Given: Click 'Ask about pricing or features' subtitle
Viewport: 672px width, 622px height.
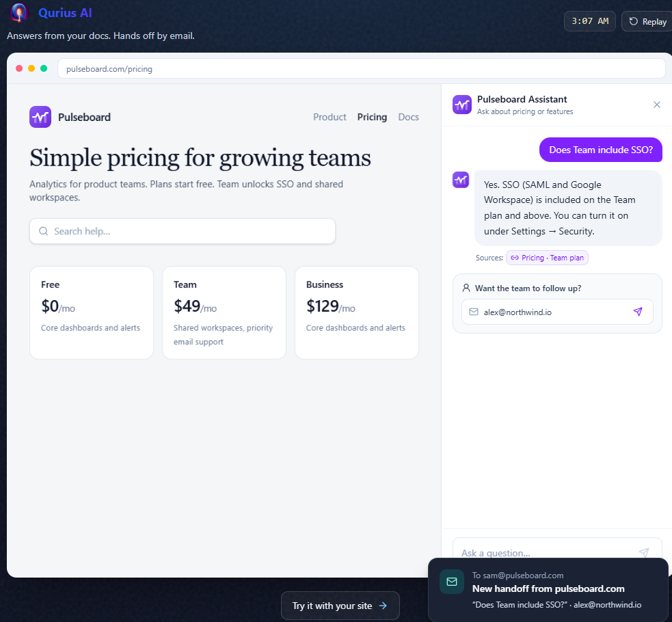Looking at the screenshot, I should click(525, 111).
